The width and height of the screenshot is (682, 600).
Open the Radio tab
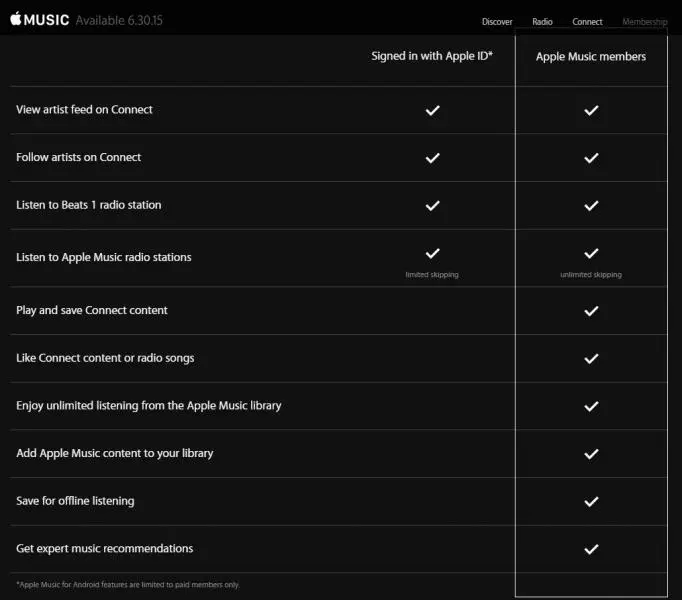click(x=542, y=21)
